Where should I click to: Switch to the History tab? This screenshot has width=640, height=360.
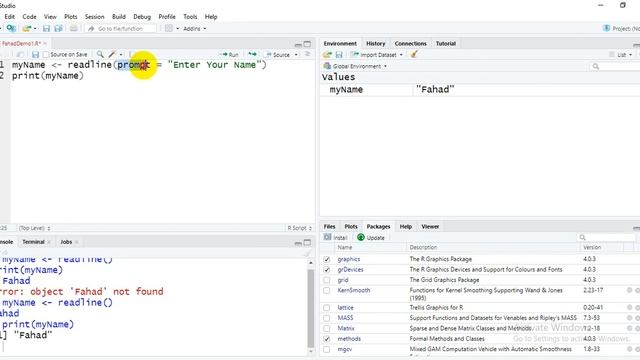click(x=376, y=43)
